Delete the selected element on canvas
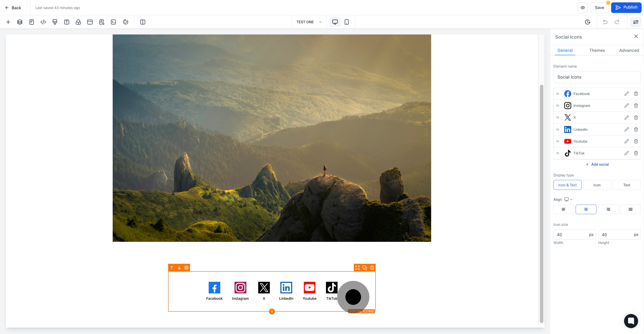This screenshot has height=334, width=644. pos(372,268)
